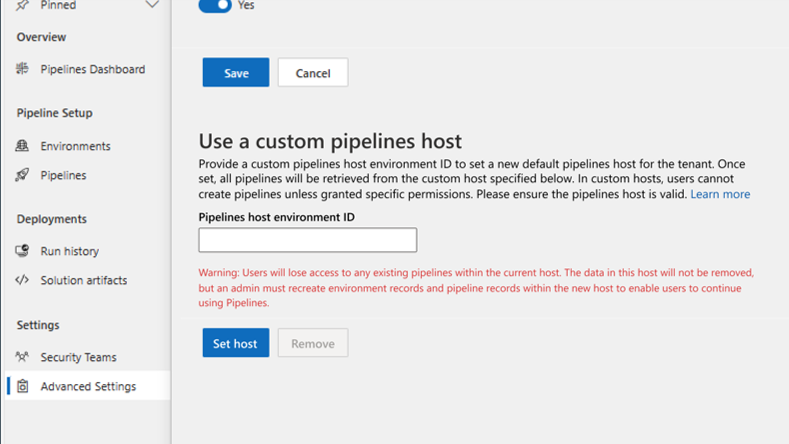
Task: Click the Security Teams people icon
Action: tap(22, 357)
